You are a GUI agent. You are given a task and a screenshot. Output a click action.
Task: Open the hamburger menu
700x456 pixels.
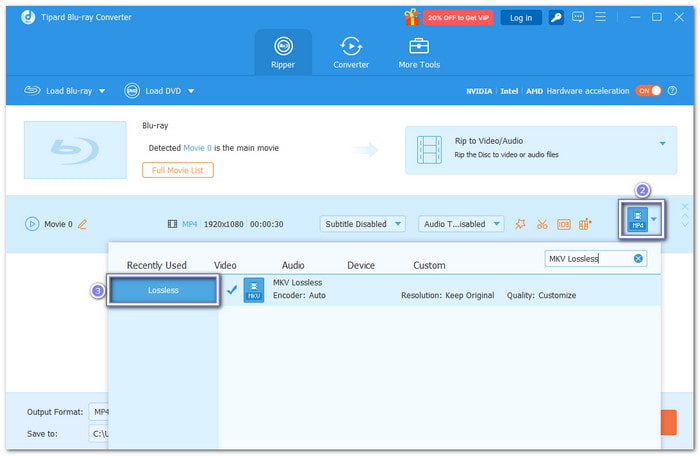pyautogui.click(x=600, y=17)
